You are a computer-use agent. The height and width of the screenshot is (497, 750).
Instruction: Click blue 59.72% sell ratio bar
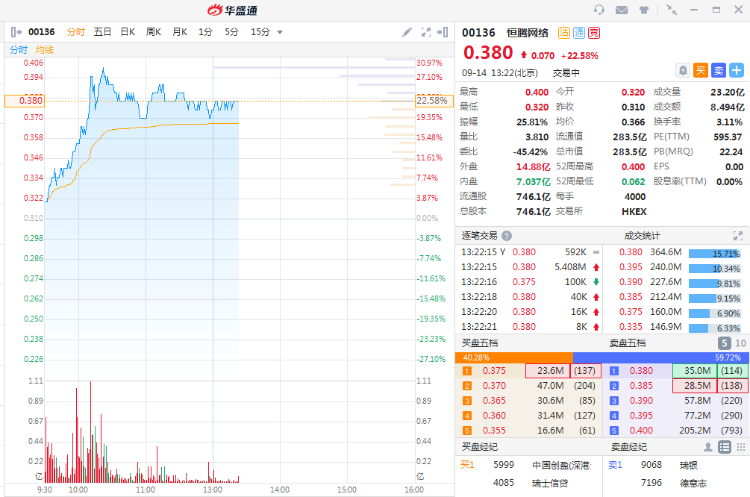661,357
